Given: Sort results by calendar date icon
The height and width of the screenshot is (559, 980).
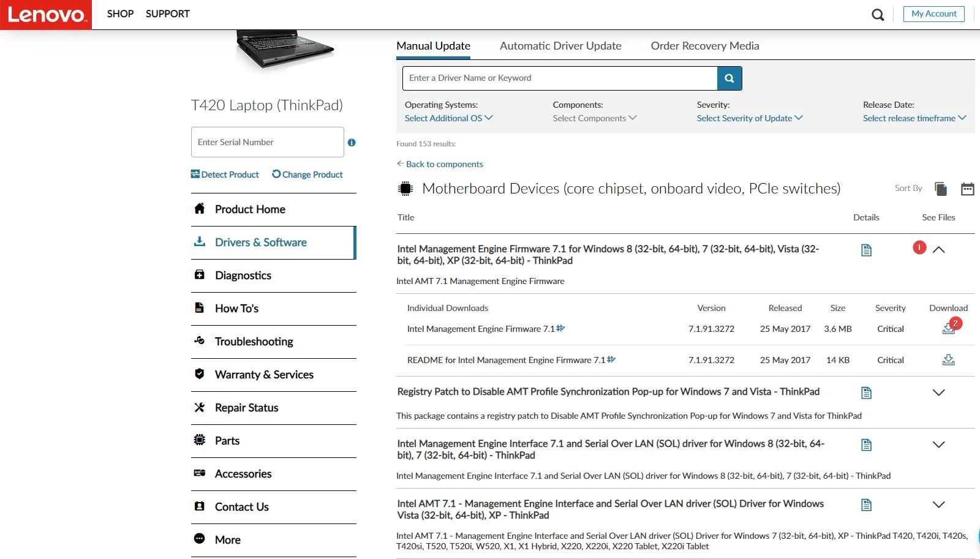Looking at the screenshot, I should click(x=968, y=189).
